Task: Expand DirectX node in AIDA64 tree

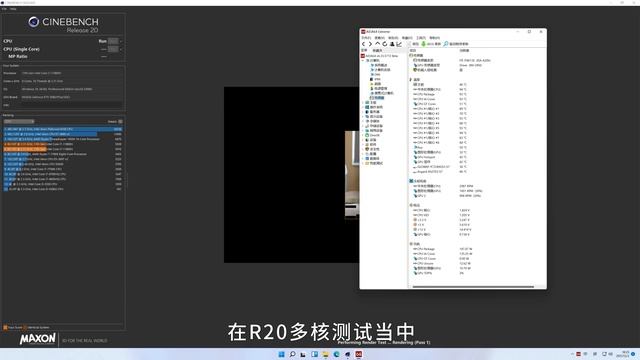Action: coord(362,135)
